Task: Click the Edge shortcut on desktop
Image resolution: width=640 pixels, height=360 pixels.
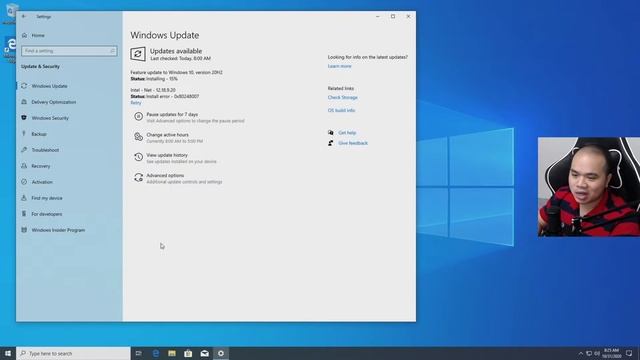Action: tap(10, 49)
